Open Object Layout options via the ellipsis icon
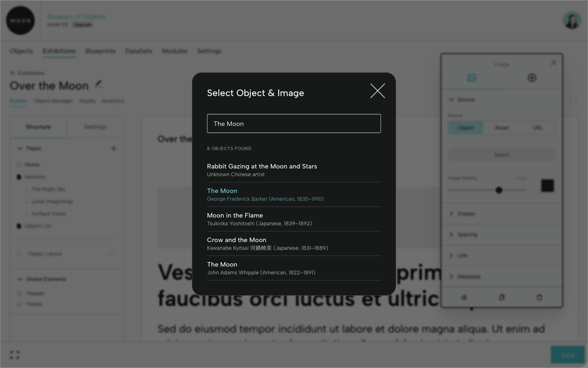Screen dimensions: 588x368 click(x=111, y=254)
